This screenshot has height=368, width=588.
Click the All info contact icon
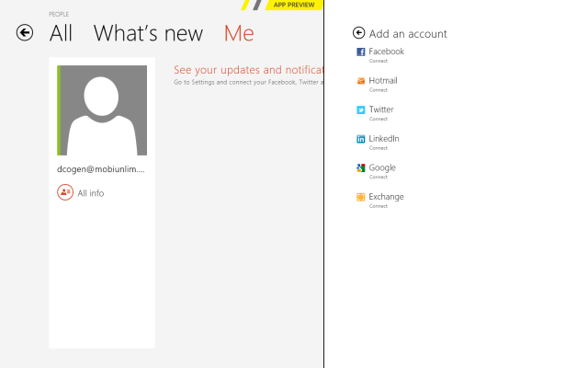pyautogui.click(x=65, y=192)
